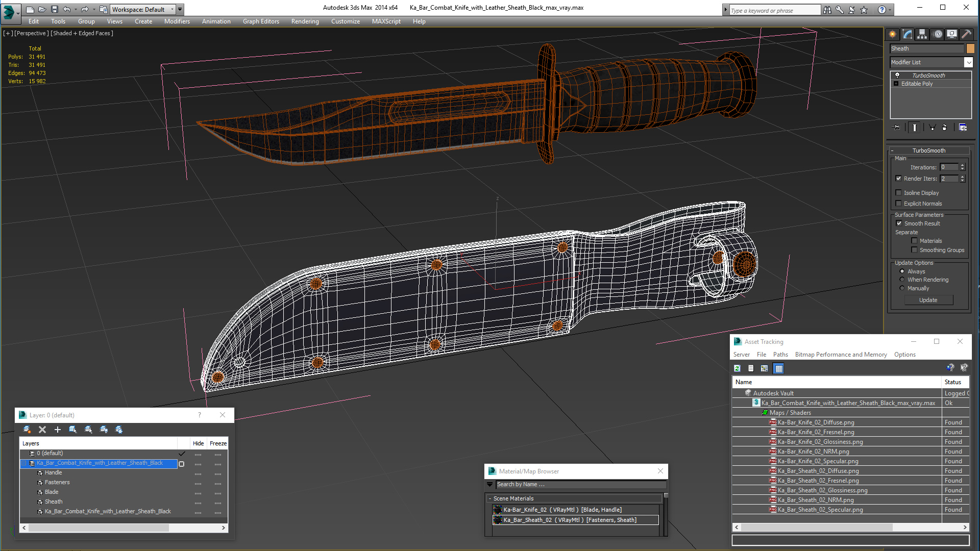Toggle the Render Iters checkbox
980x551 pixels.
pyautogui.click(x=898, y=179)
